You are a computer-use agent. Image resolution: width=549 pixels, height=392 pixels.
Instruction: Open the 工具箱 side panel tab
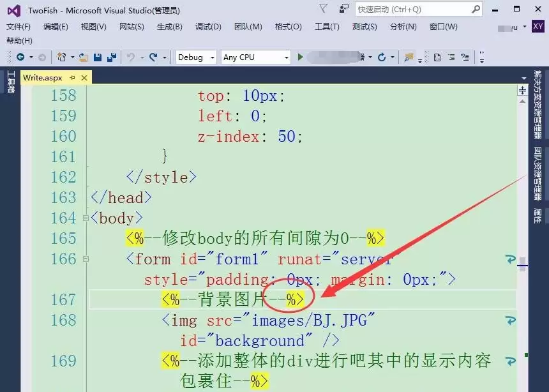[x=10, y=82]
